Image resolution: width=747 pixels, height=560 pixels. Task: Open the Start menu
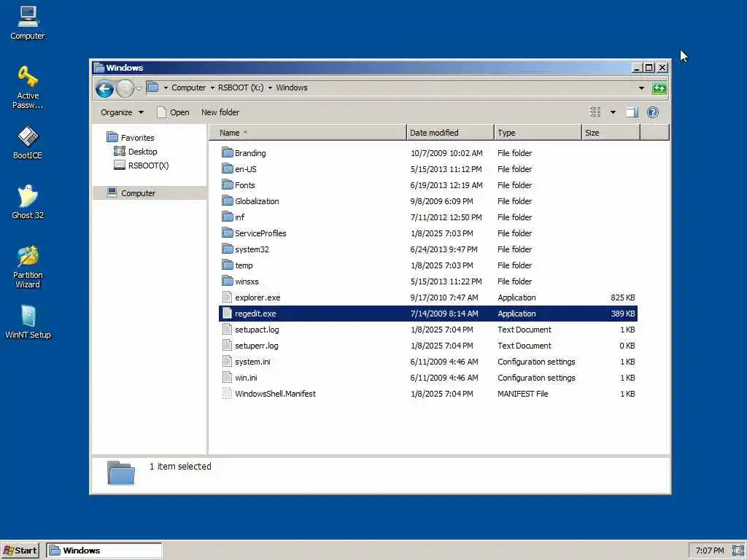point(20,551)
